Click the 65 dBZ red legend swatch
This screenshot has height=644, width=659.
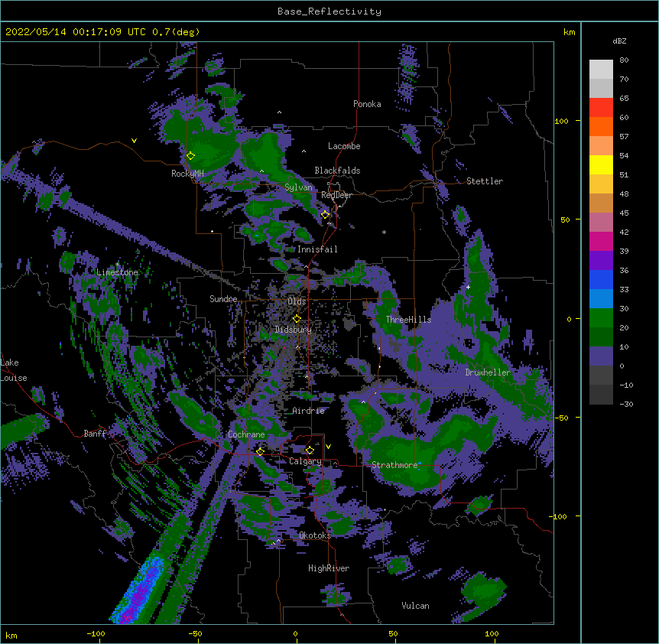(601, 107)
